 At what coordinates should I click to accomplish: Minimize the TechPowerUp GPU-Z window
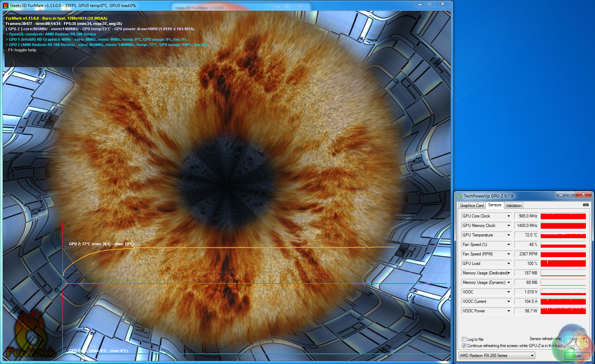point(561,195)
